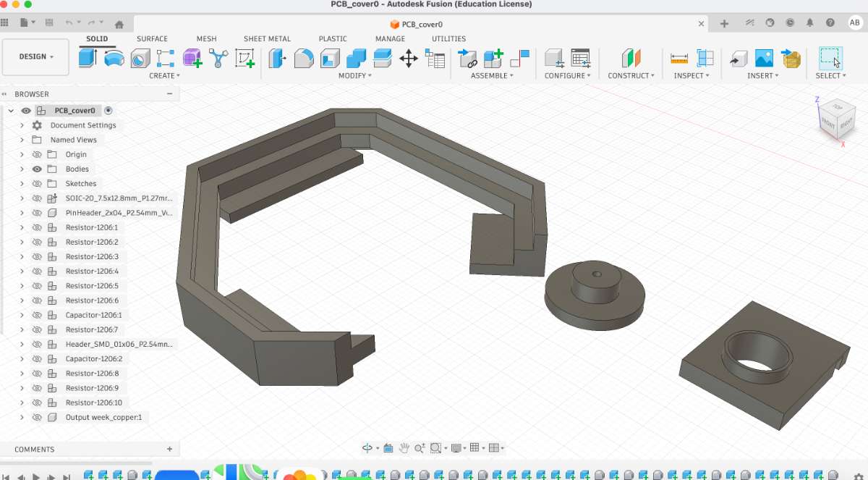This screenshot has height=480, width=868.
Task: Click the Window Select tool icon
Action: (x=830, y=58)
